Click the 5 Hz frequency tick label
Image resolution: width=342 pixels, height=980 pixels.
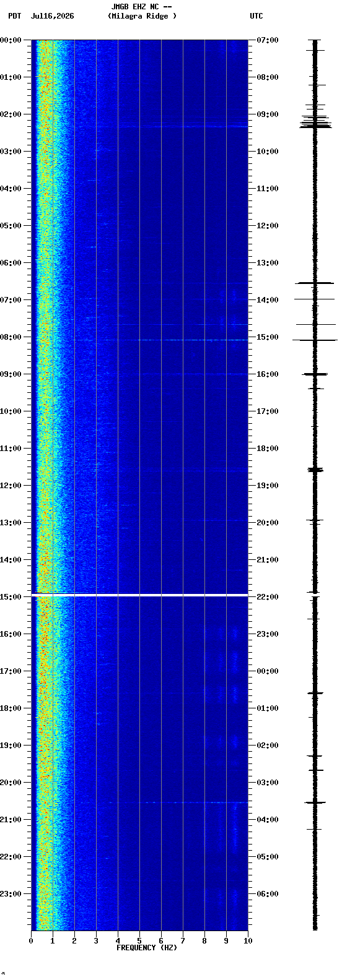coord(139,941)
